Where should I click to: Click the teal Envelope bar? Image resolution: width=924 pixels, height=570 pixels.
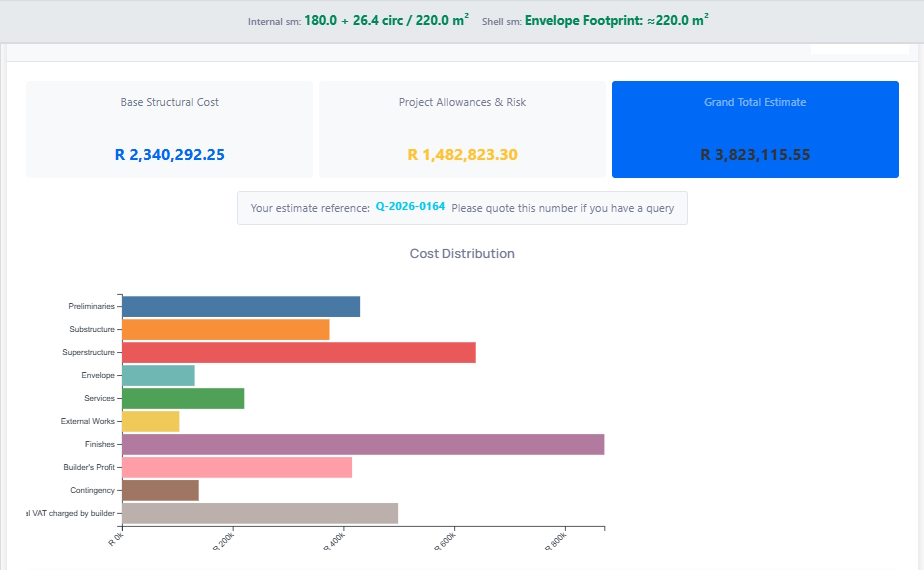159,375
